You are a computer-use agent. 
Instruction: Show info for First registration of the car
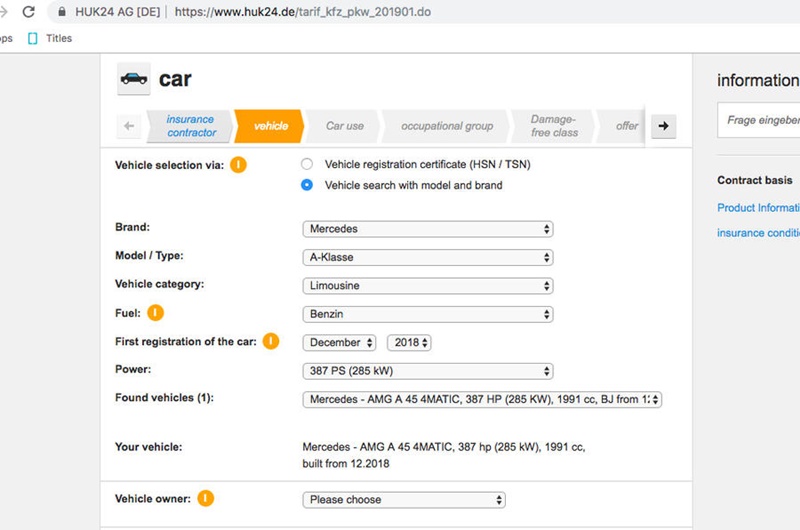coord(271,341)
